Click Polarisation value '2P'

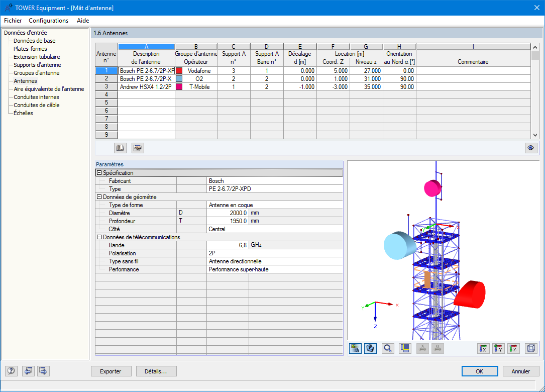(275, 253)
